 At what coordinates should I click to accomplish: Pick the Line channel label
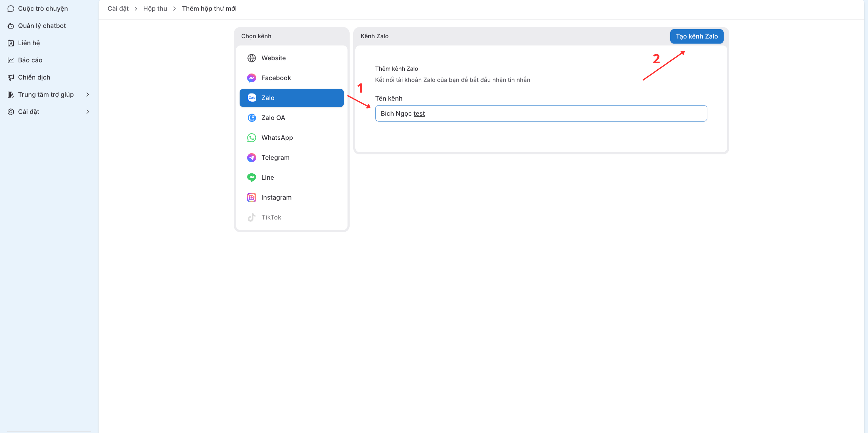pos(268,177)
